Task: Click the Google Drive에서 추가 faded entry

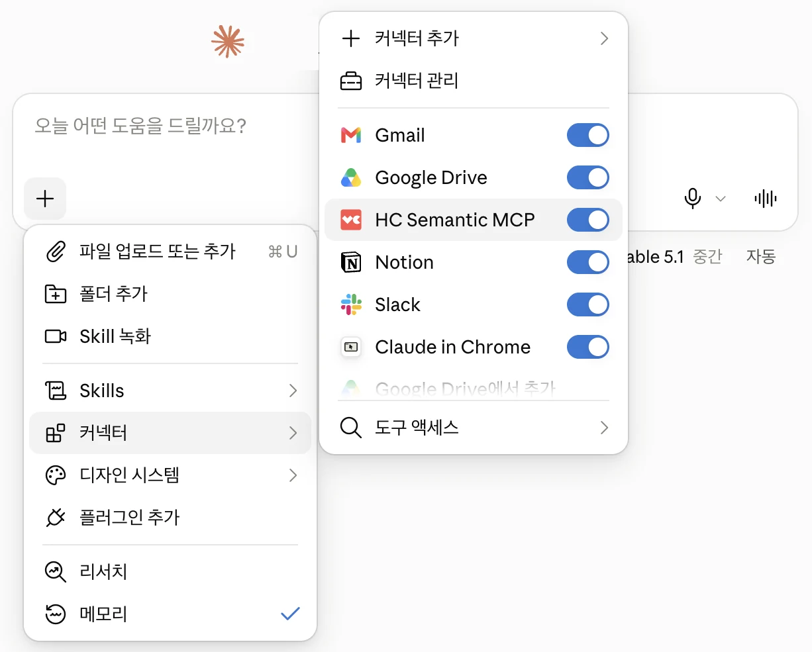Action: (x=474, y=389)
